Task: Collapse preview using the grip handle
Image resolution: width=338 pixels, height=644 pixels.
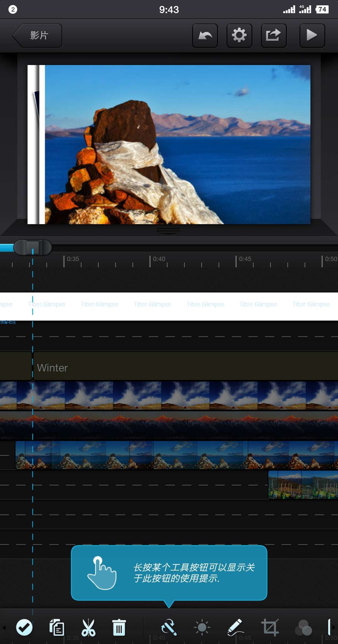Action: click(169, 231)
